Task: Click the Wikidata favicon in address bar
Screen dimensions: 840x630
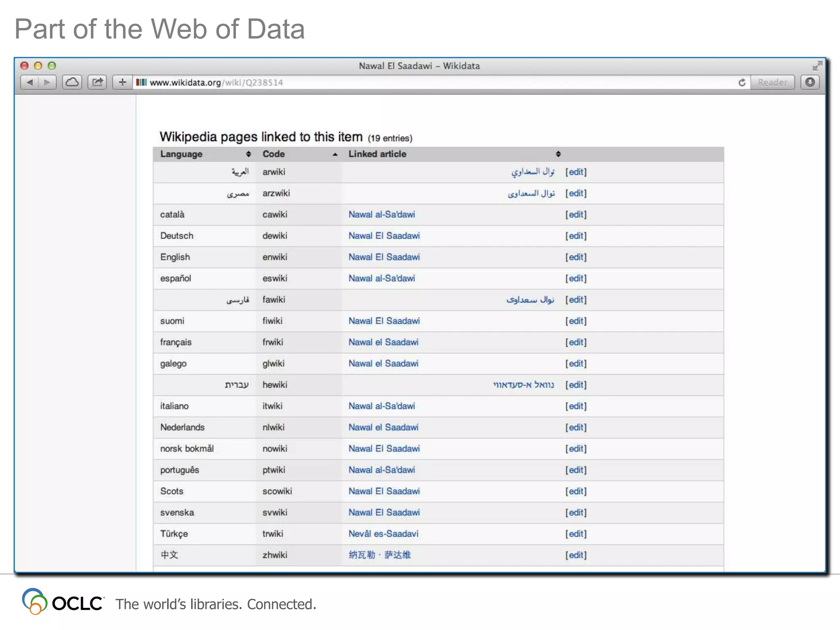Action: (141, 82)
